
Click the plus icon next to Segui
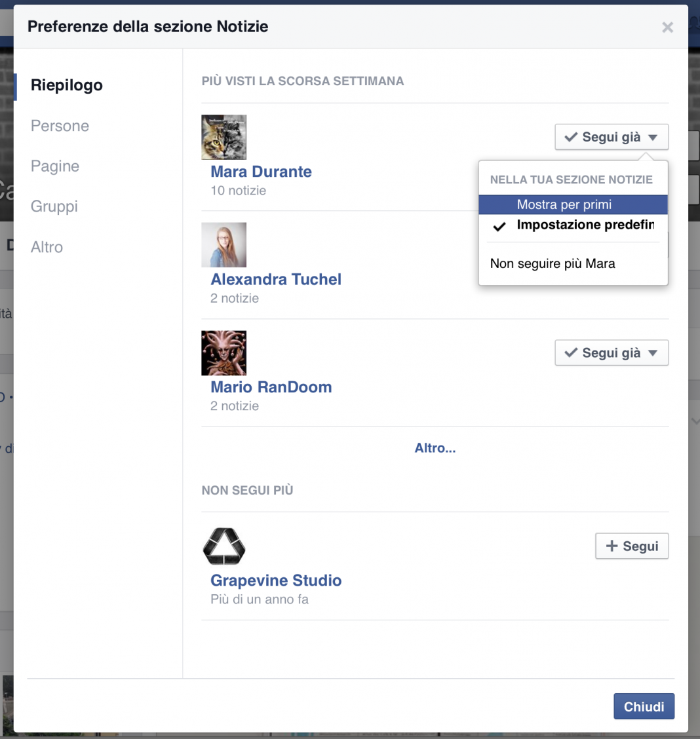(612, 546)
